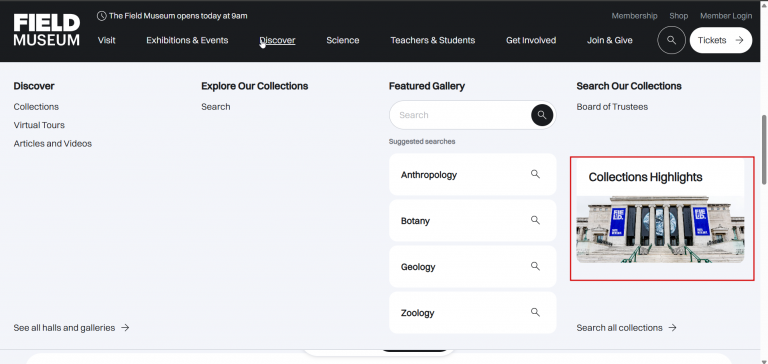Open Articles and Videos link
Screen dimensions: 768x364
52,144
